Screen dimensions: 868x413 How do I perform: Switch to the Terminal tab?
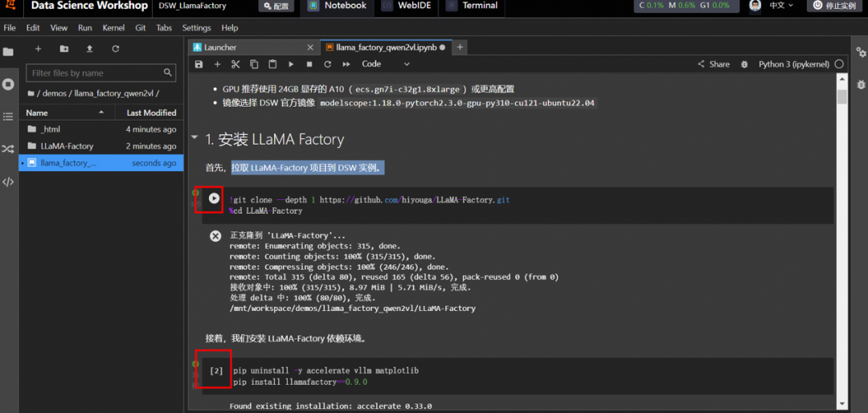[472, 6]
